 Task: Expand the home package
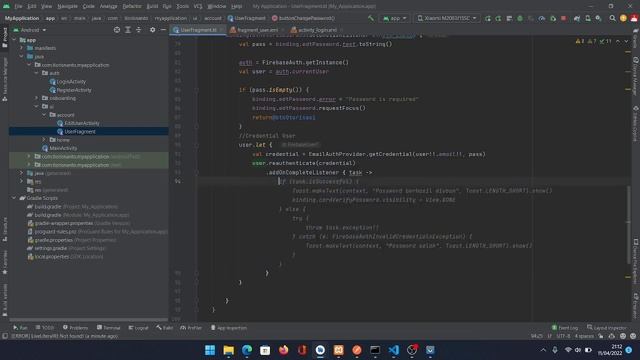point(44,140)
